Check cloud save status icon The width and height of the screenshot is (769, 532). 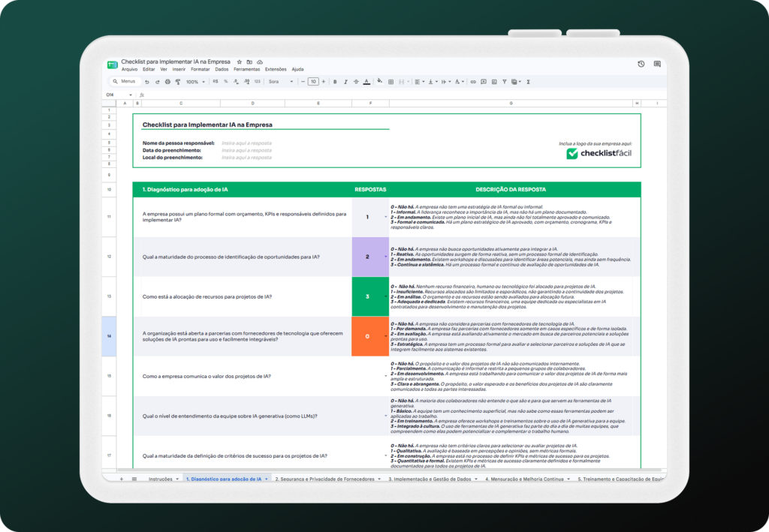pyautogui.click(x=260, y=62)
